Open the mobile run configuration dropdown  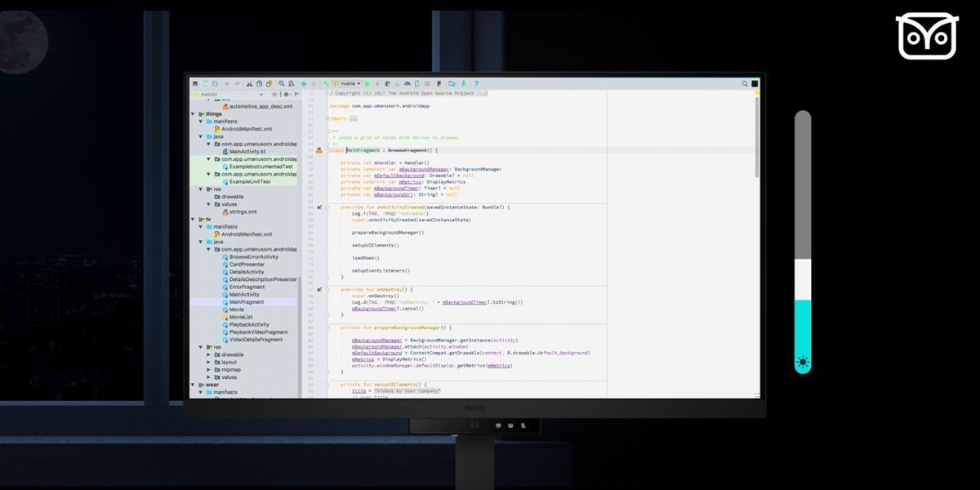pyautogui.click(x=346, y=83)
